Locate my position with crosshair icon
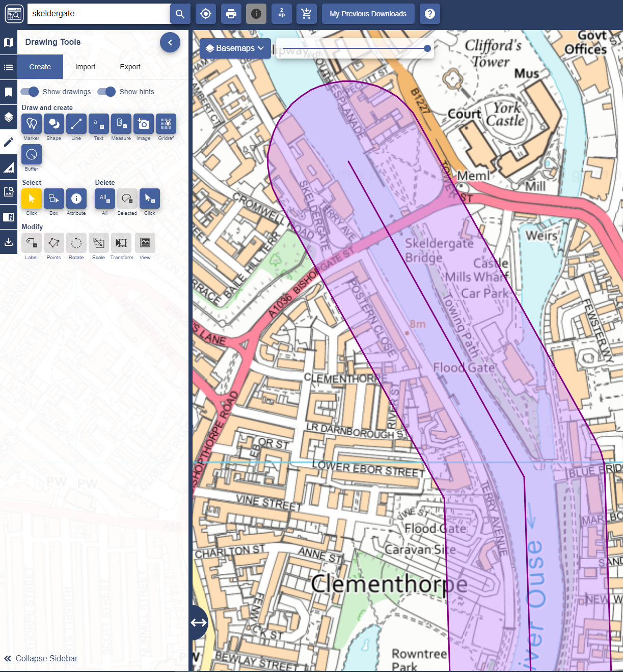This screenshot has width=623, height=672. [x=206, y=14]
